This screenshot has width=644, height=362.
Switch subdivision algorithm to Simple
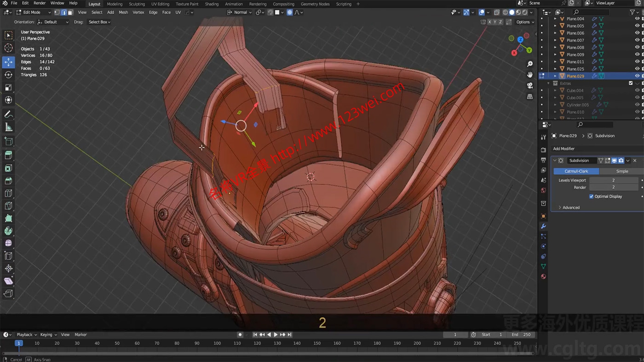[622, 171]
